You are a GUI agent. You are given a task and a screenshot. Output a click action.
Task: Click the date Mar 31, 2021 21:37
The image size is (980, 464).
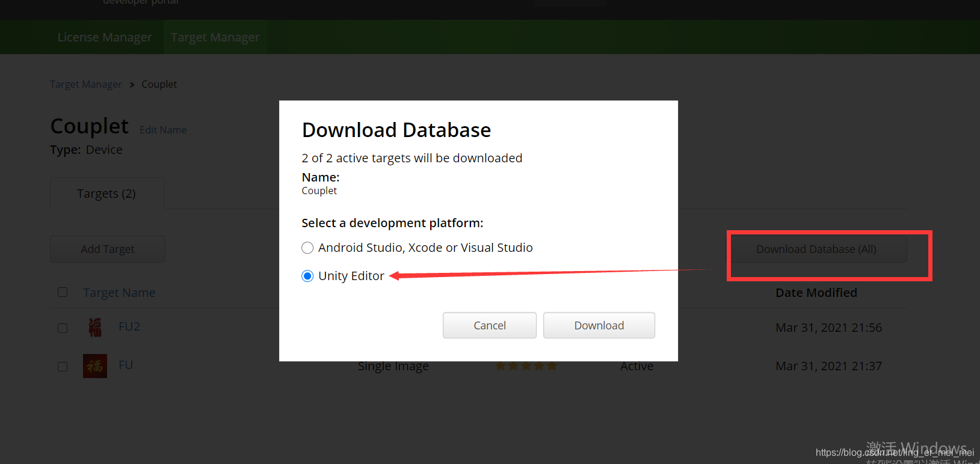pos(828,366)
